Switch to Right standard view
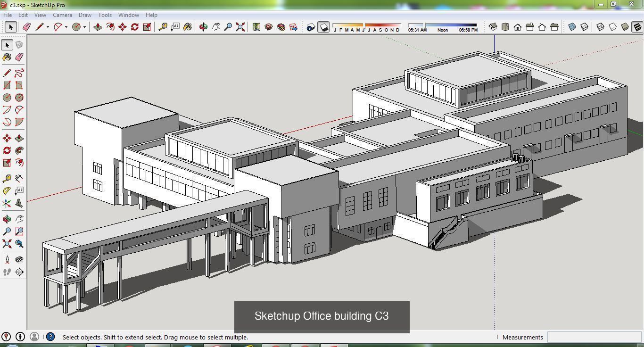 point(530,27)
